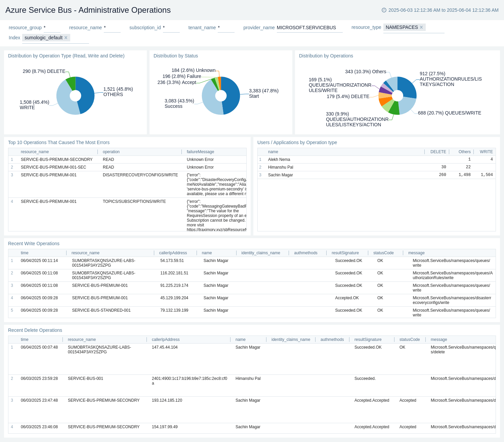Click SERVICE-BUS-PREMIUM-001-SEC in errors table
The height and width of the screenshot is (442, 504).
tap(53, 167)
